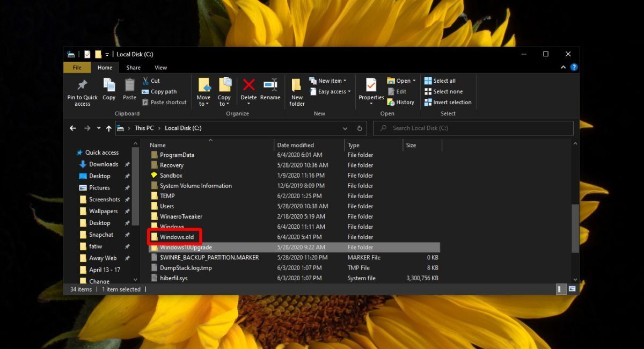Click the Rename icon in Organize group
The width and height of the screenshot is (644, 349).
click(x=270, y=86)
